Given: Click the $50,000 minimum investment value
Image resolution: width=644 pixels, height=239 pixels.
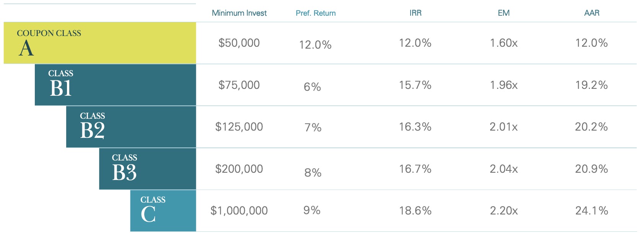Looking at the screenshot, I should pos(239,43).
